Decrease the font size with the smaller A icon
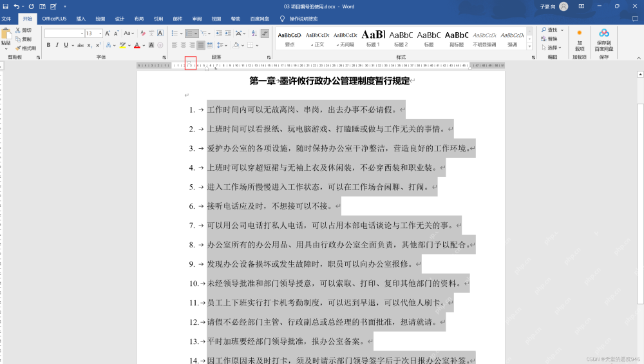This screenshot has height=364, width=644. pos(116,34)
